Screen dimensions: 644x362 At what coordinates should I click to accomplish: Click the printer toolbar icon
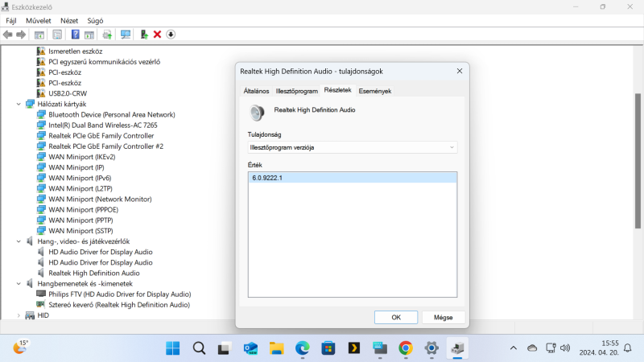coord(107,35)
